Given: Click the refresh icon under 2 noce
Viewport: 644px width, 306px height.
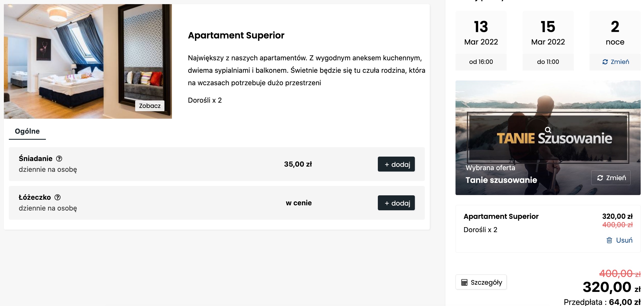Looking at the screenshot, I should 605,62.
